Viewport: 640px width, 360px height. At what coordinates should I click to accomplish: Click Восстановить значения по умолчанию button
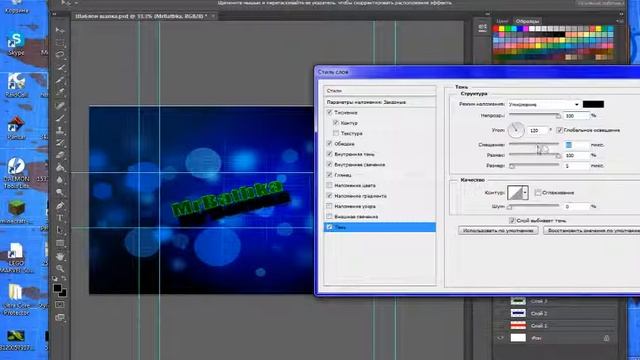coord(592,231)
